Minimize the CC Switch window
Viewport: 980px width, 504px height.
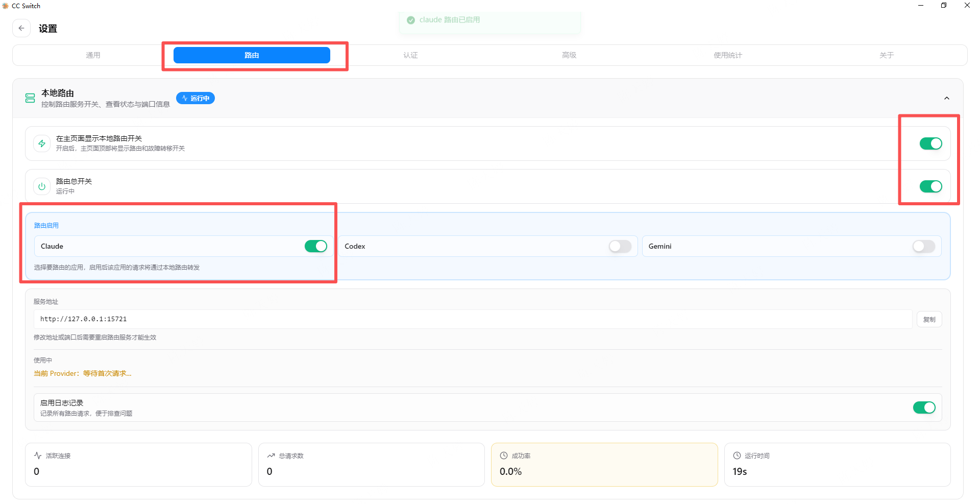tap(921, 6)
